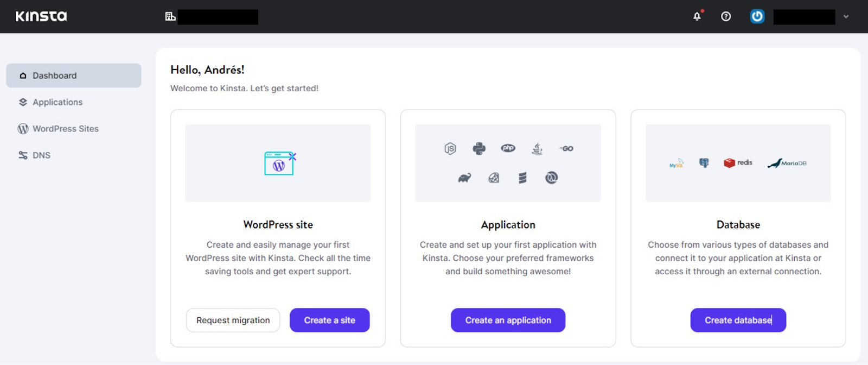Click the Hello, Andrés! greeting

coord(207,70)
